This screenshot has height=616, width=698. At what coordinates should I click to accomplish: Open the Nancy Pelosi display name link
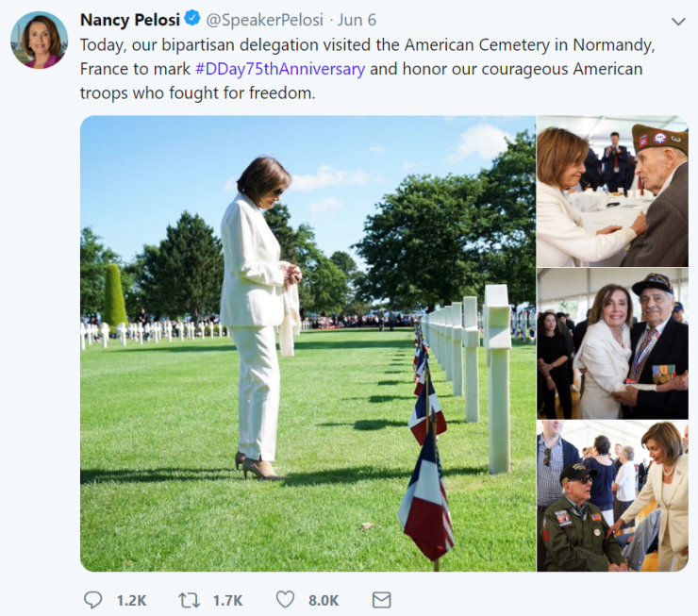coord(129,20)
